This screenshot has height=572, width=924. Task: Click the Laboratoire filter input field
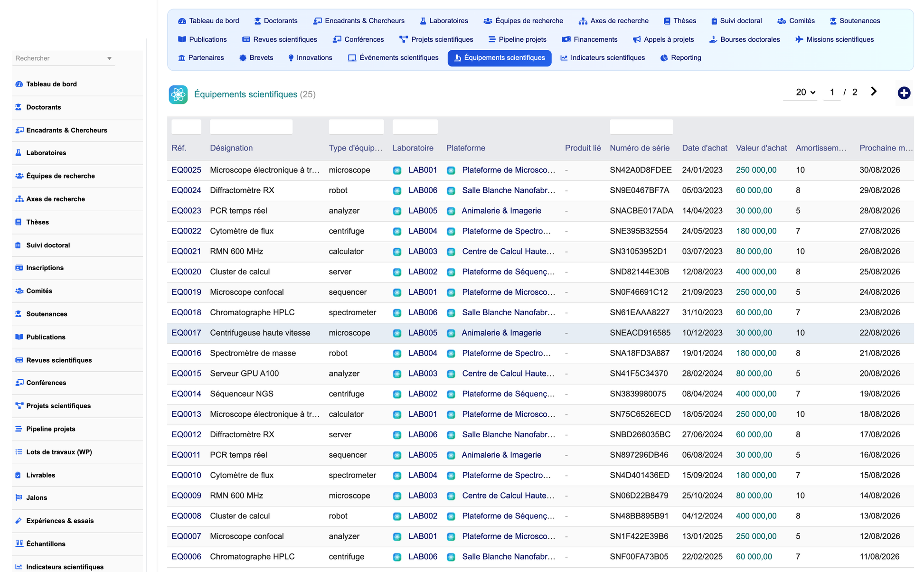click(415, 127)
